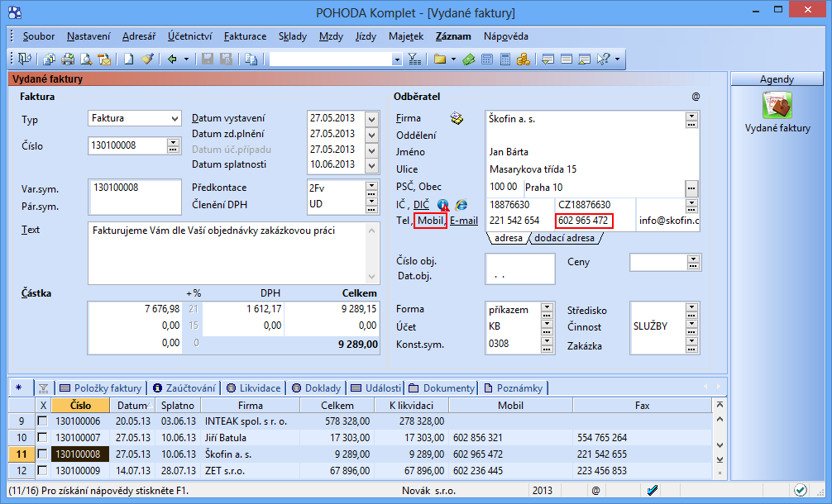Click the Číslo invoice number field
The width and height of the screenshot is (832, 504).
[129, 145]
